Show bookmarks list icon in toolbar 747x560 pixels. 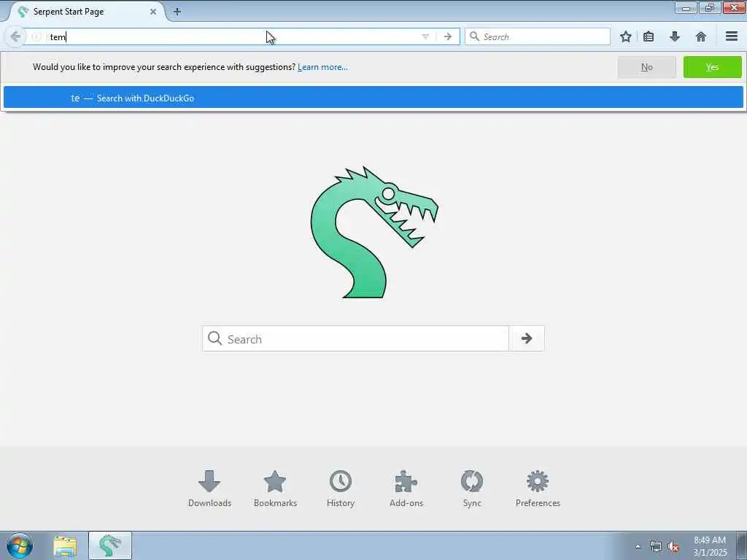649,36
